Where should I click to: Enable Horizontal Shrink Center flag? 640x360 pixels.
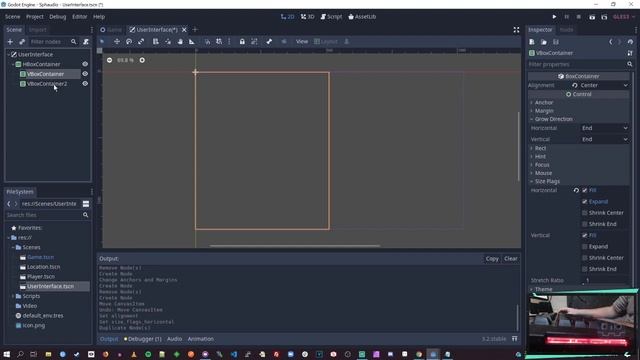click(x=585, y=213)
